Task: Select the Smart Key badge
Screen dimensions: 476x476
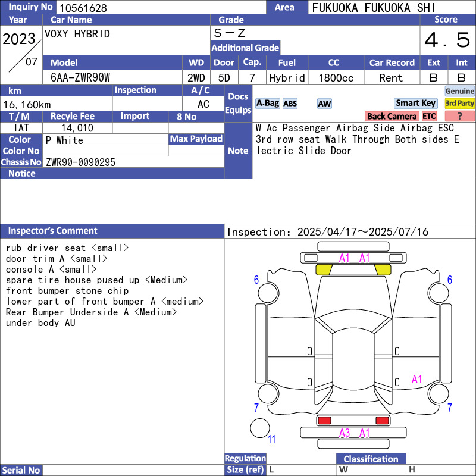Action: coord(415,103)
